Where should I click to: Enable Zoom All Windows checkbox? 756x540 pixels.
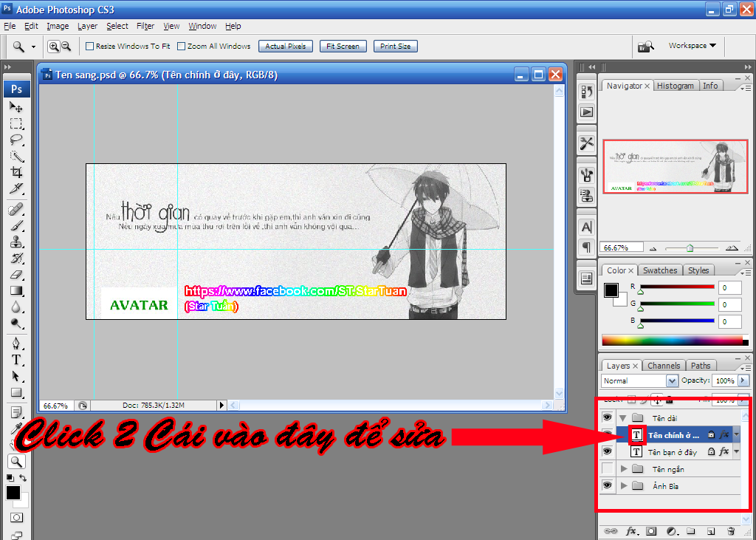pos(182,47)
